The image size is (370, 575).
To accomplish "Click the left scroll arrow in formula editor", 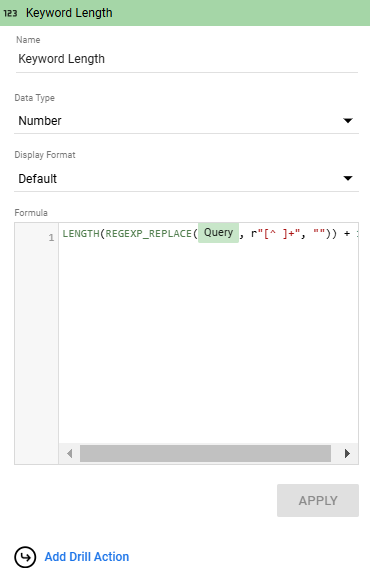I will (x=70, y=454).
